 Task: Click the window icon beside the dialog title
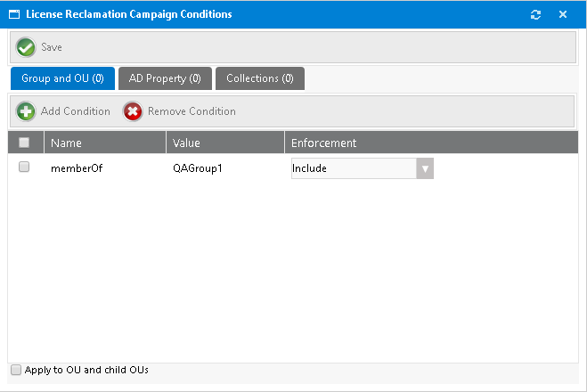(14, 14)
